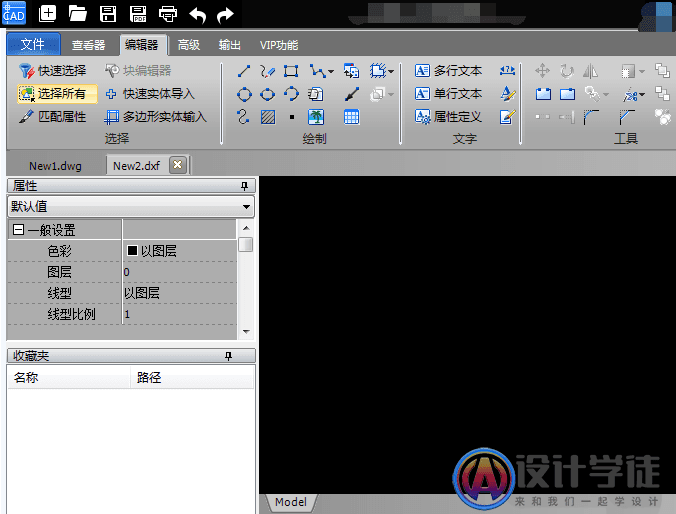Screen dimensions: 676x514
Task: Undo the last action
Action: point(198,15)
